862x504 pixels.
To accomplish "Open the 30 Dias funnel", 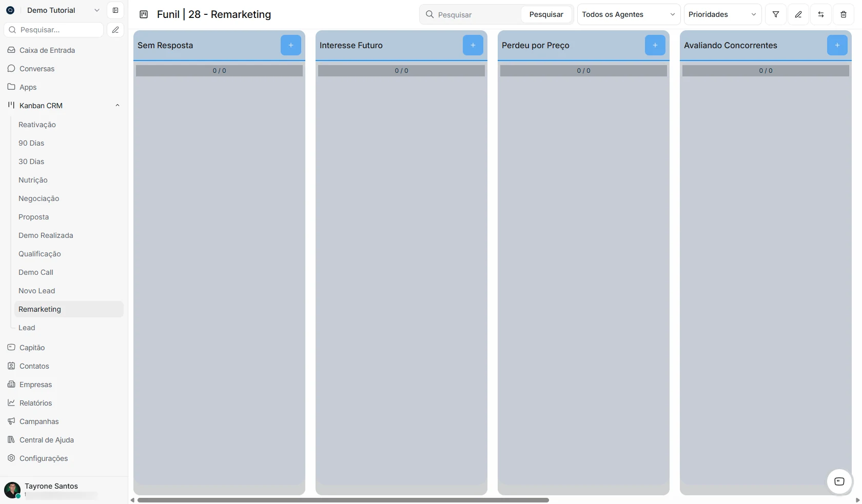I will coord(69,162).
